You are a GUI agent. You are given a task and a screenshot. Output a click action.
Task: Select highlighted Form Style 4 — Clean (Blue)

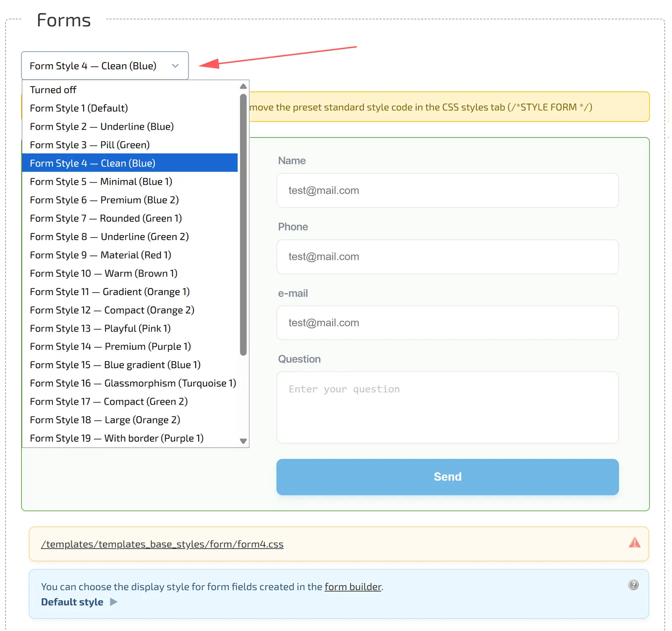[x=130, y=163]
